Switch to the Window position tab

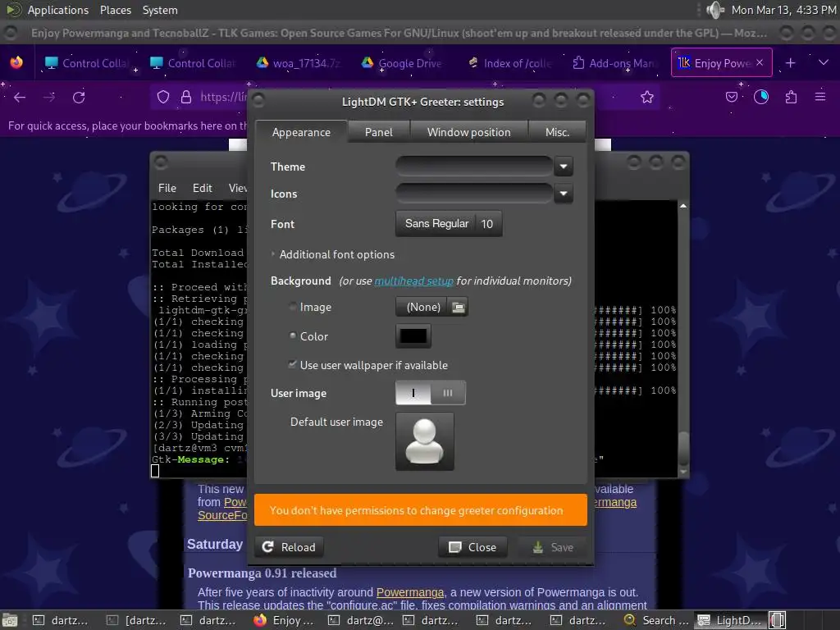(x=468, y=132)
